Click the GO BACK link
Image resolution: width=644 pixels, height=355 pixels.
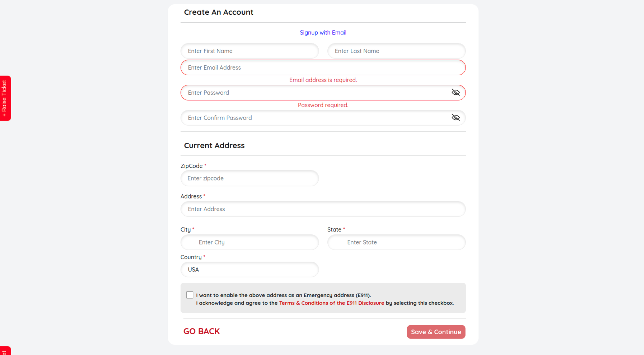pos(201,331)
